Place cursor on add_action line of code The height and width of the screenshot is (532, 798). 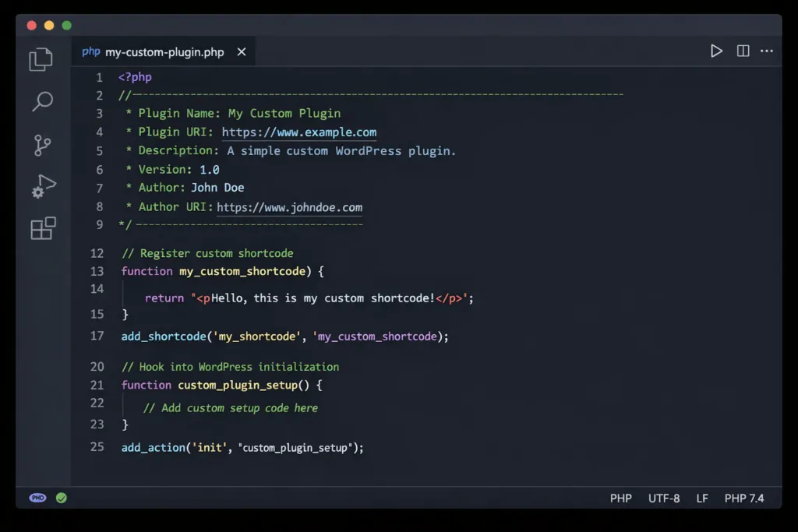(242, 448)
